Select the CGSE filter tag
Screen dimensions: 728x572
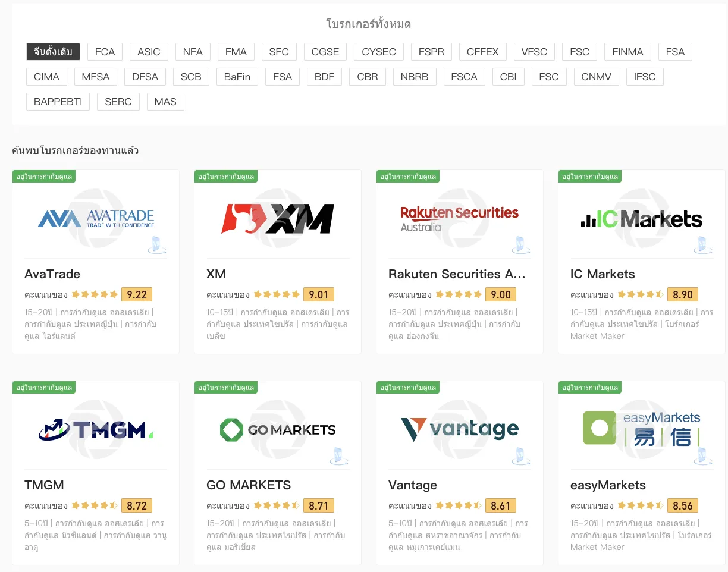click(x=325, y=52)
